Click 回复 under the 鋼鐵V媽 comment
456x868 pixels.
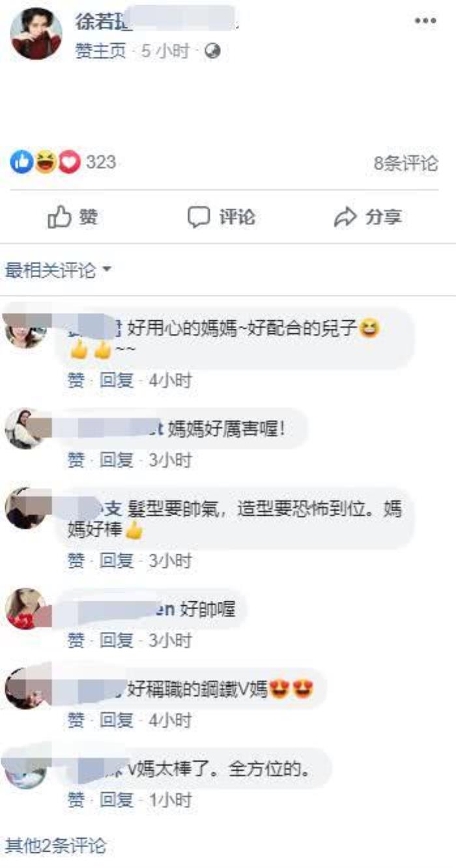point(116,720)
